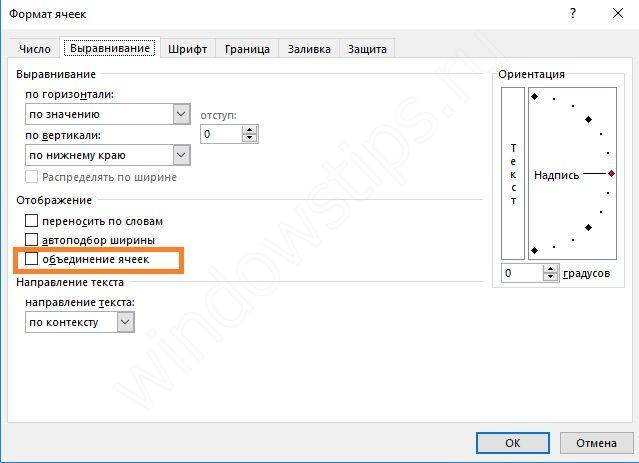Click the help question mark icon
639x463 pixels.
point(573,14)
